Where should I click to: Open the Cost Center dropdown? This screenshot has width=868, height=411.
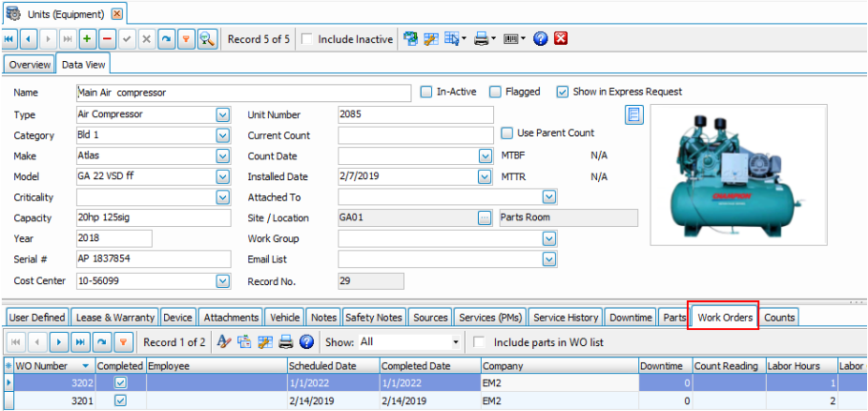click(222, 281)
